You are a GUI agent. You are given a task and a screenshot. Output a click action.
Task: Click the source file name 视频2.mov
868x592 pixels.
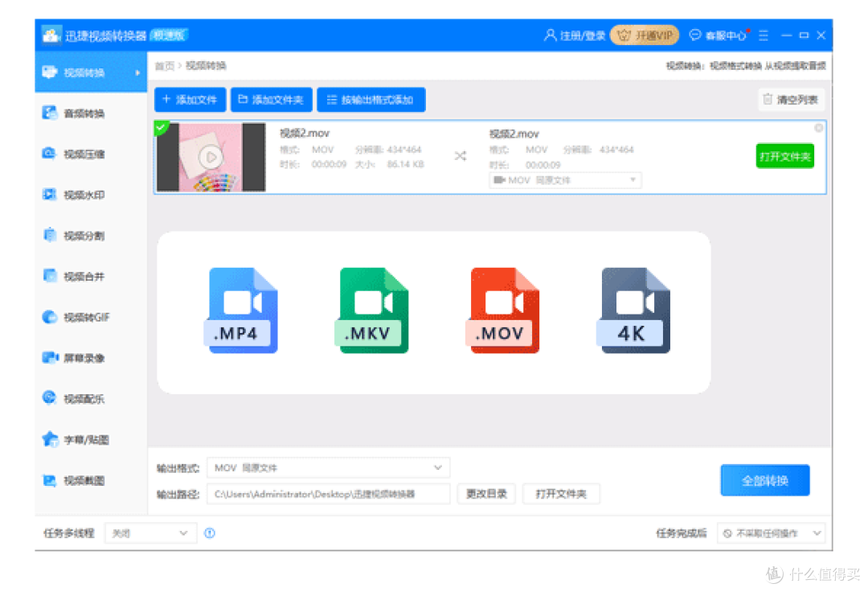coord(305,133)
